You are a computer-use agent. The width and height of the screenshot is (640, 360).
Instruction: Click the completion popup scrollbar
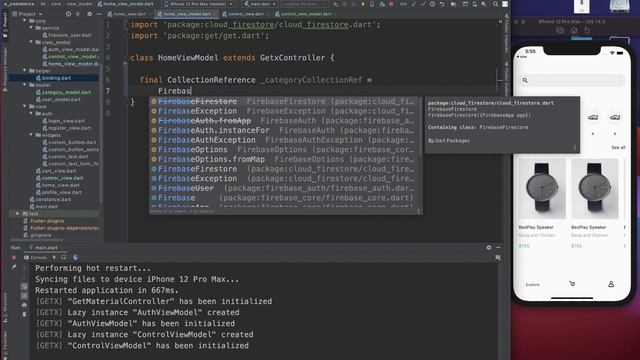420,127
